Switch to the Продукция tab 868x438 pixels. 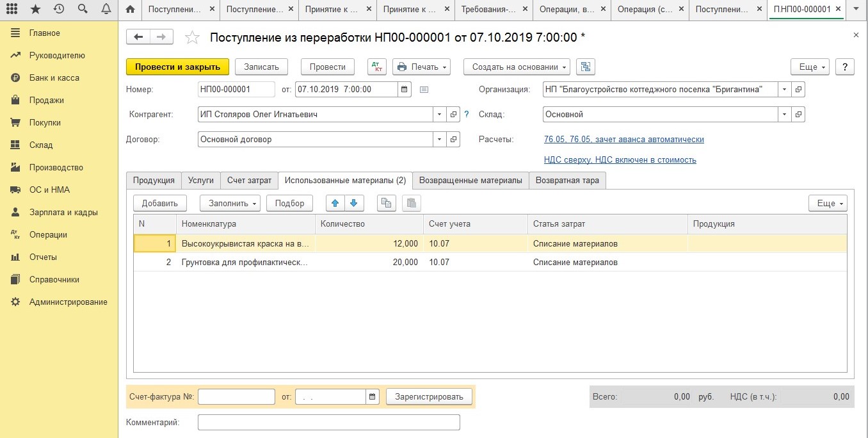(x=154, y=181)
